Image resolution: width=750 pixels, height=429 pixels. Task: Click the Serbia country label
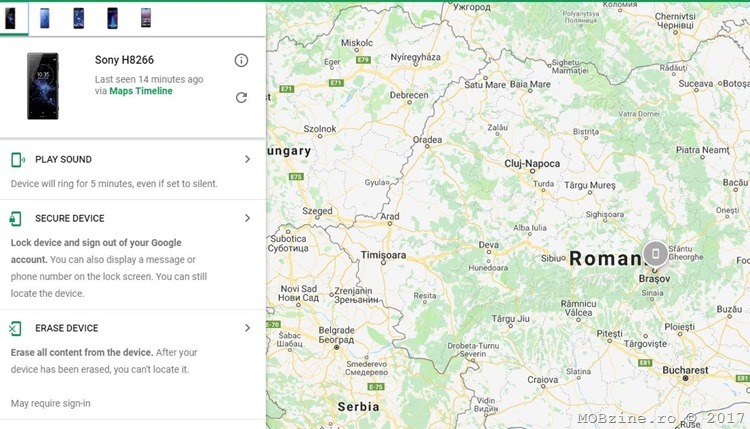(x=358, y=407)
